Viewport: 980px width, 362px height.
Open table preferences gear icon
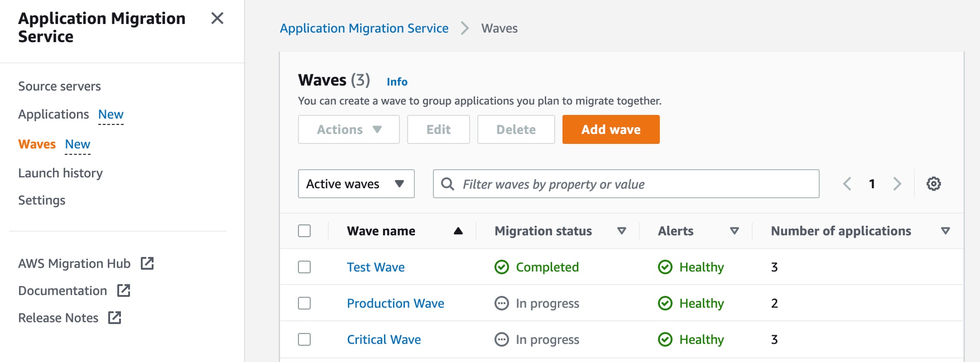coord(933,184)
